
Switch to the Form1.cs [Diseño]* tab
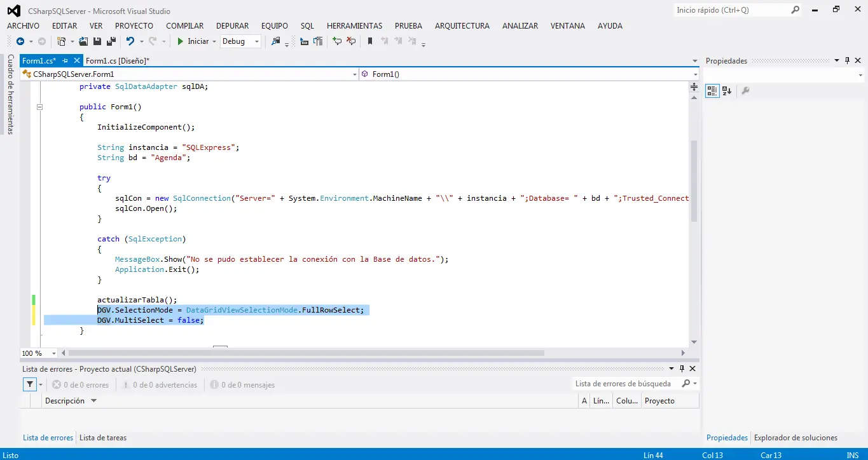click(118, 61)
